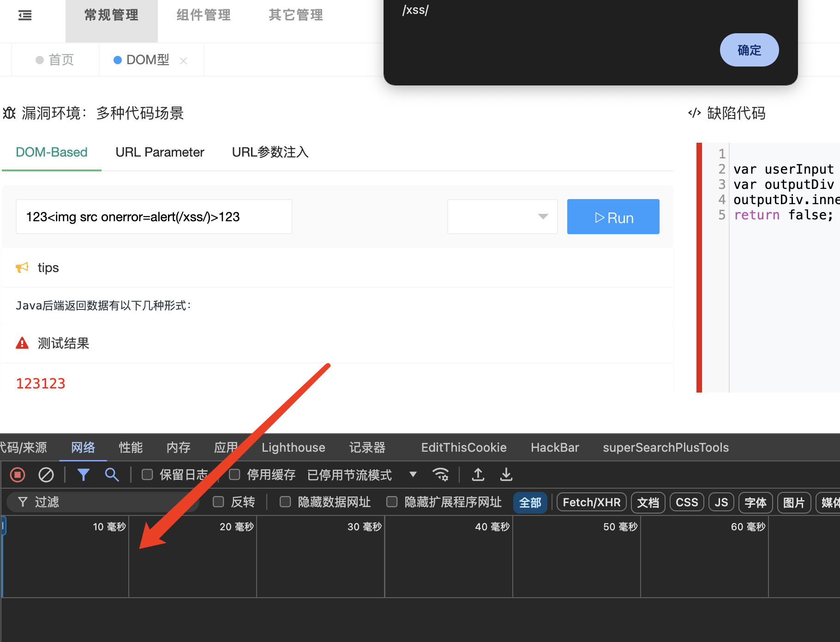
Task: Collapse the sidebar menu icon
Action: coord(25,15)
